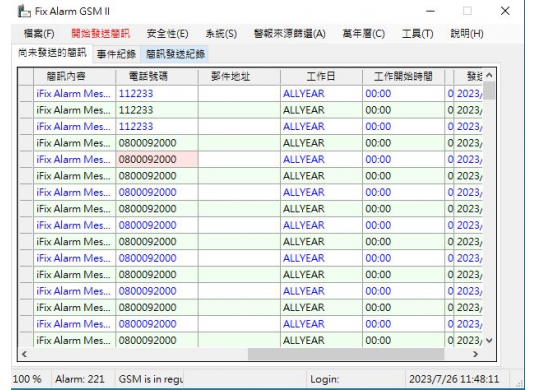The height and width of the screenshot is (390, 536).
Task: Switch to the 簡訊發送紀錄 tab
Action: point(175,54)
